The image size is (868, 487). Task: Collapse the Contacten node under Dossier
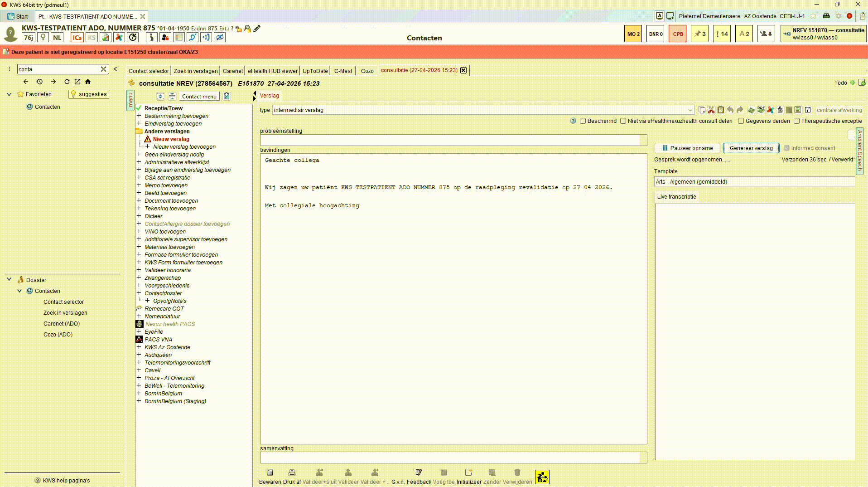[19, 291]
